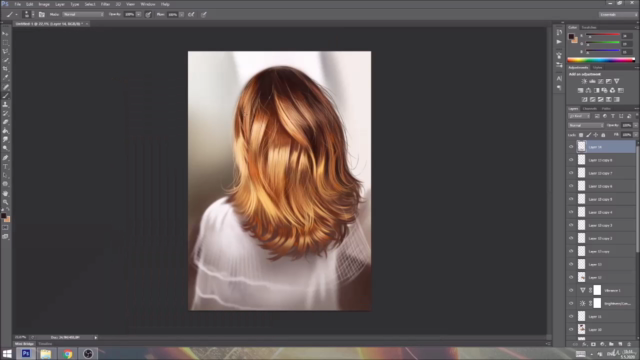Select the Lasso tool

(x=5, y=51)
